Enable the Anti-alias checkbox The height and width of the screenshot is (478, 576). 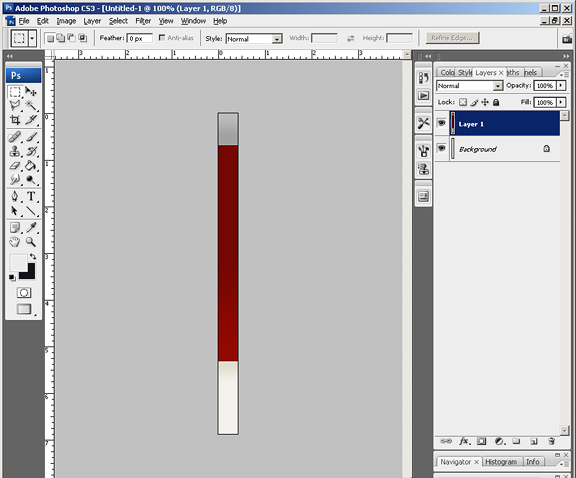(162, 37)
